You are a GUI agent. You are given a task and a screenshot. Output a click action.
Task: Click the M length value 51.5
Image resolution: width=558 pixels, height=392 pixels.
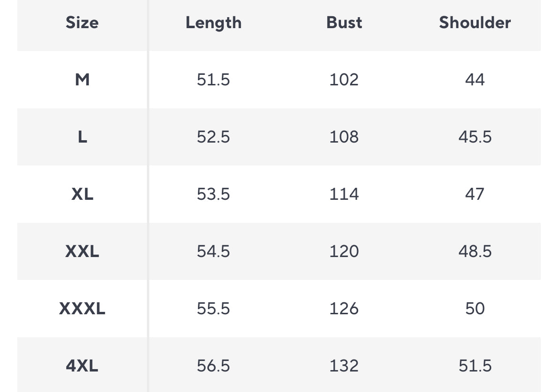[x=213, y=80]
